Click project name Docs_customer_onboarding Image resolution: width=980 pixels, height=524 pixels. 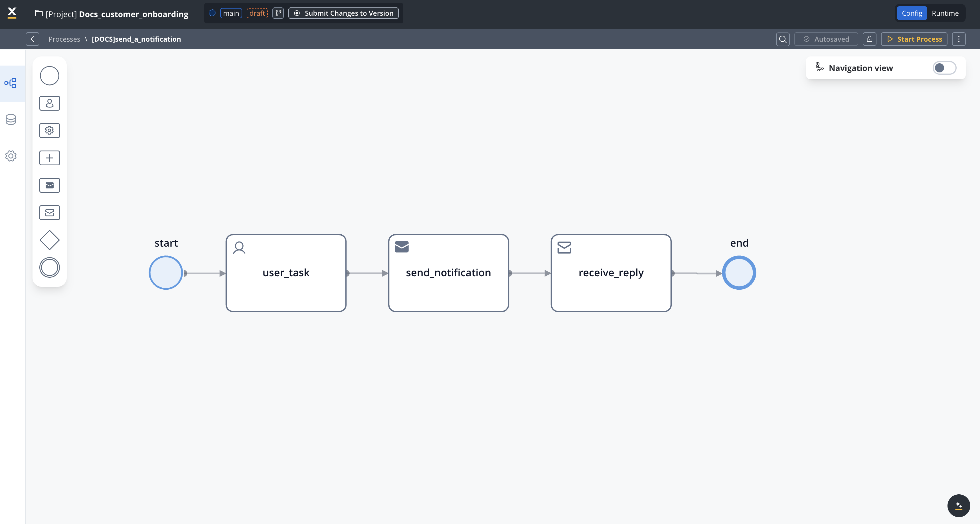133,14
